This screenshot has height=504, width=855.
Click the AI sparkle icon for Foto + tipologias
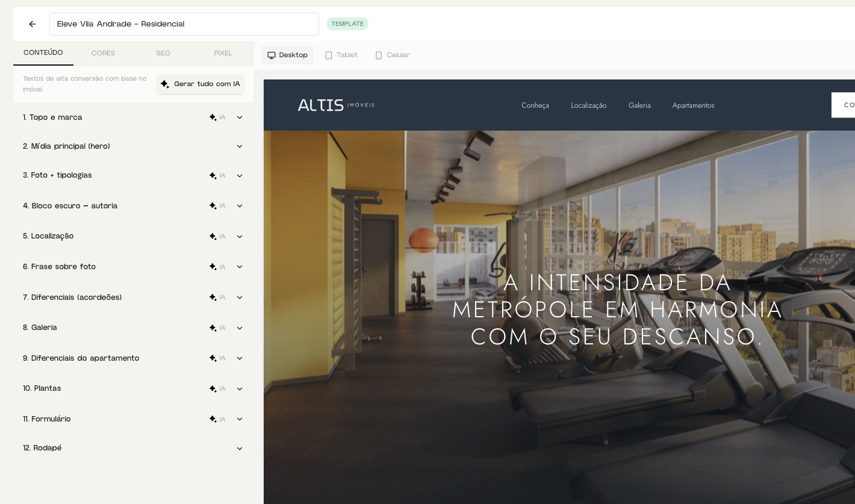pyautogui.click(x=213, y=176)
